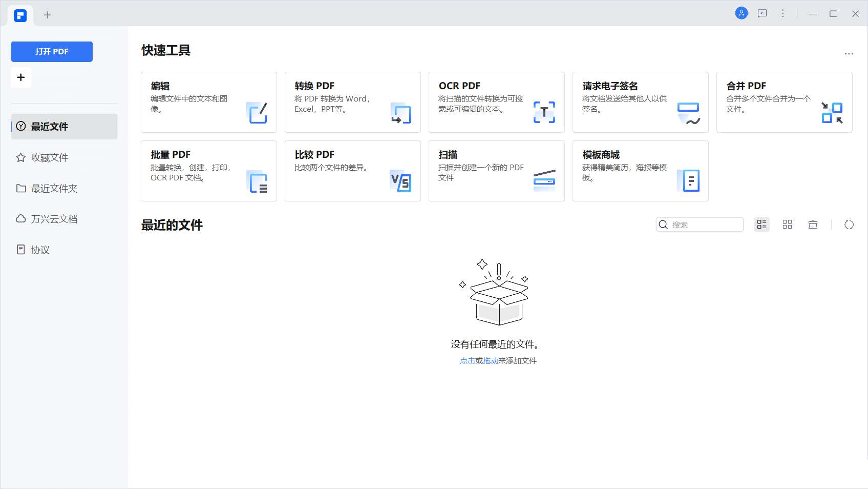Open 万兴云文档 from the sidebar
The height and width of the screenshot is (489, 868).
pos(54,219)
